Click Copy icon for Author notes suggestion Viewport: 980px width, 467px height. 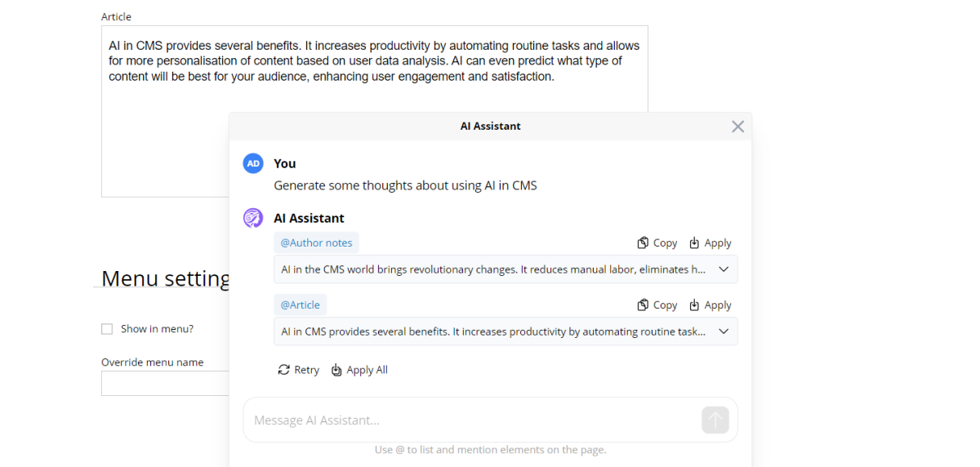(644, 242)
